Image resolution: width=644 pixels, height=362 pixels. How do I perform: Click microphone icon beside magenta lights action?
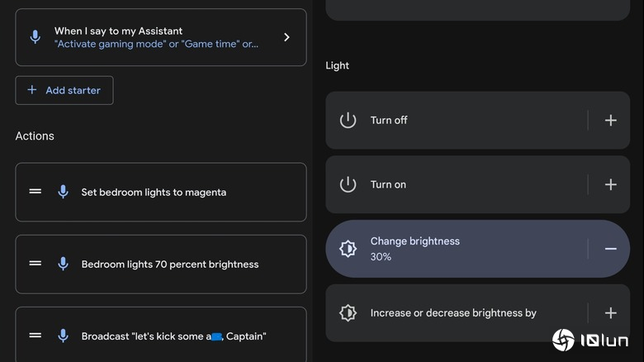pos(63,192)
